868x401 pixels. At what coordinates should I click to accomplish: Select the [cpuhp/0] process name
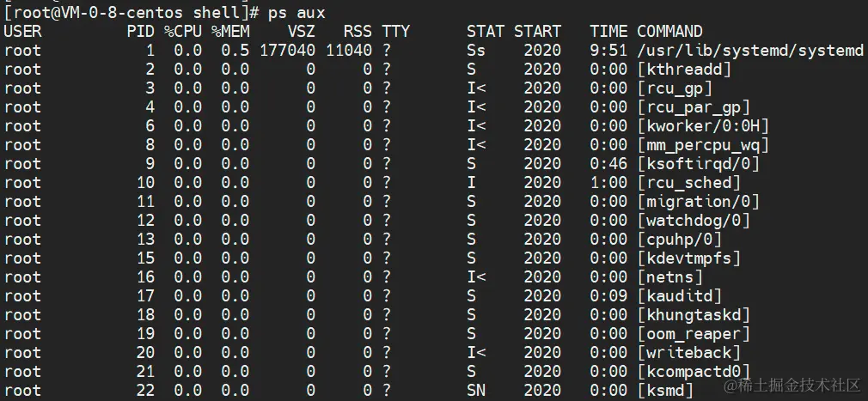point(680,240)
